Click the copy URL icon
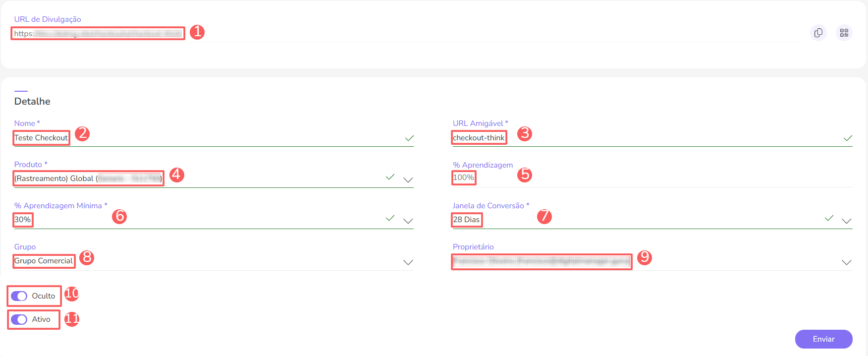 [x=818, y=32]
